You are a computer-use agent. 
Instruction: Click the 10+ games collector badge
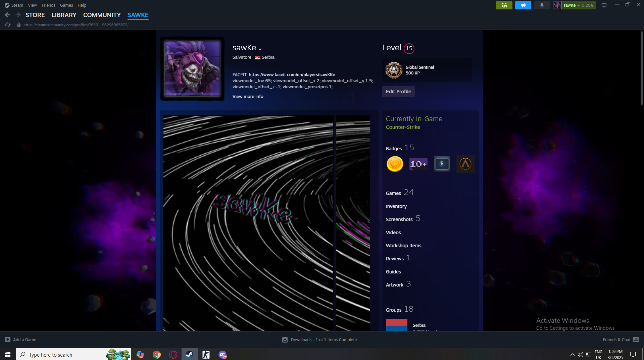[418, 164]
